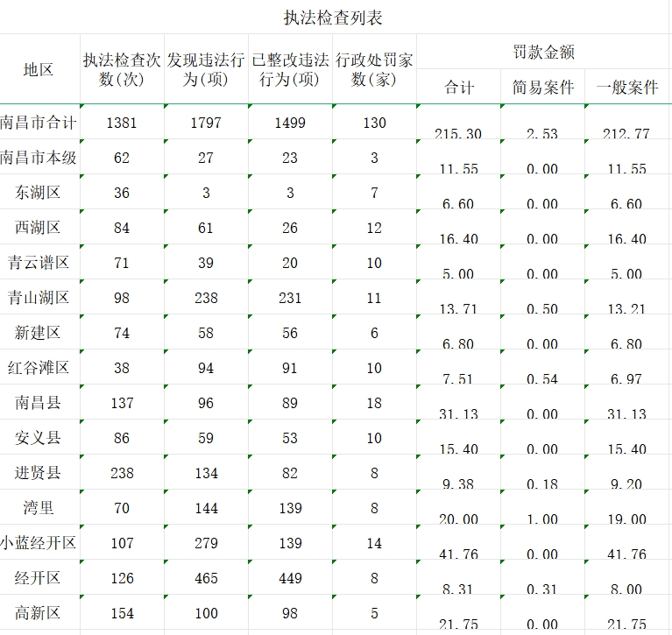Screen dimensions: 672x635
Task: Click the table title 执法检查列表
Action: pos(333,18)
